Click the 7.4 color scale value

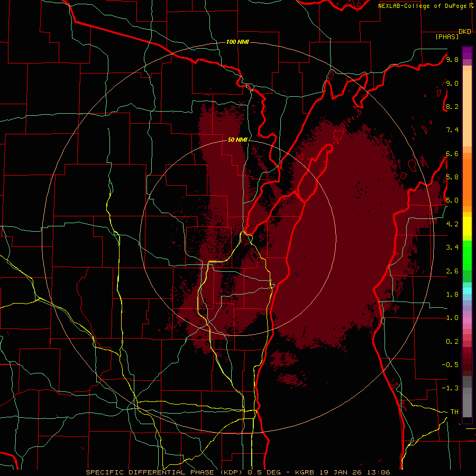(452, 130)
